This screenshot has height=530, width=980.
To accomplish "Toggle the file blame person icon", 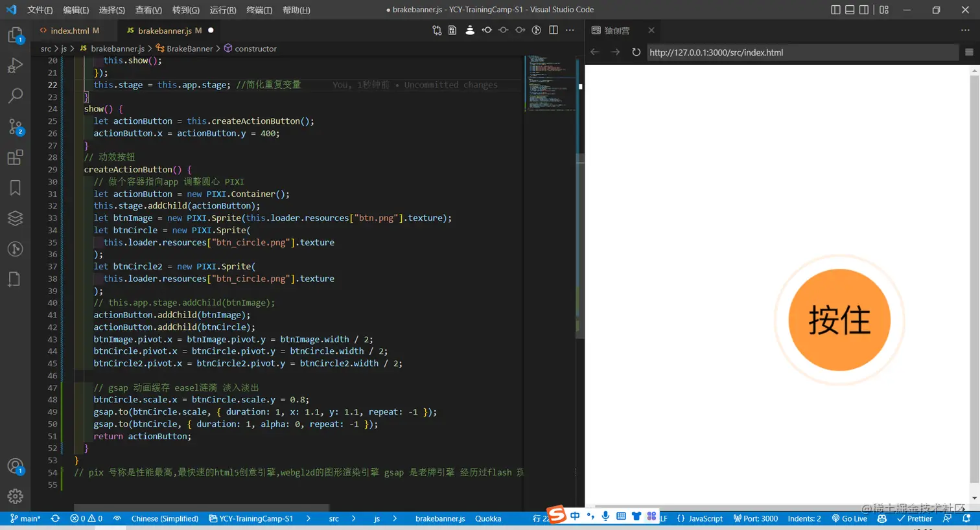I will coord(470,30).
